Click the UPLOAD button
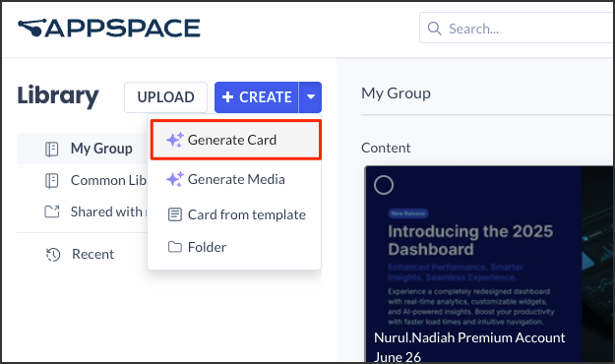 tap(165, 97)
